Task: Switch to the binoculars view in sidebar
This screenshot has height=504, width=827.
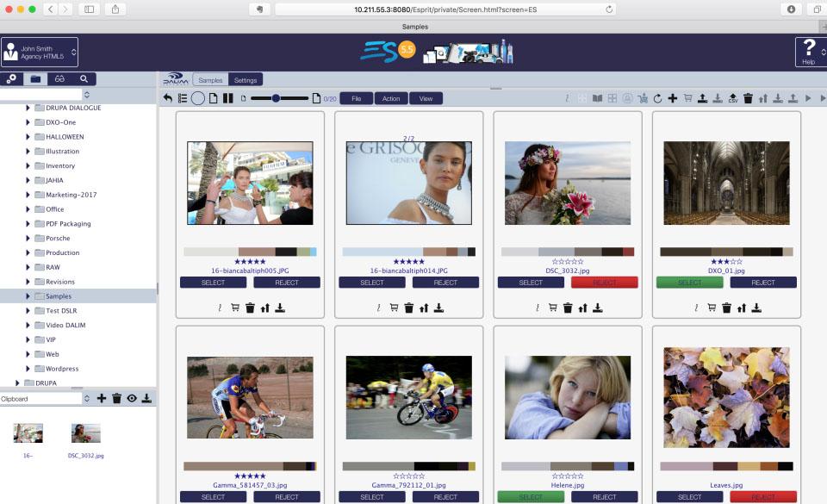Action: coord(59,79)
